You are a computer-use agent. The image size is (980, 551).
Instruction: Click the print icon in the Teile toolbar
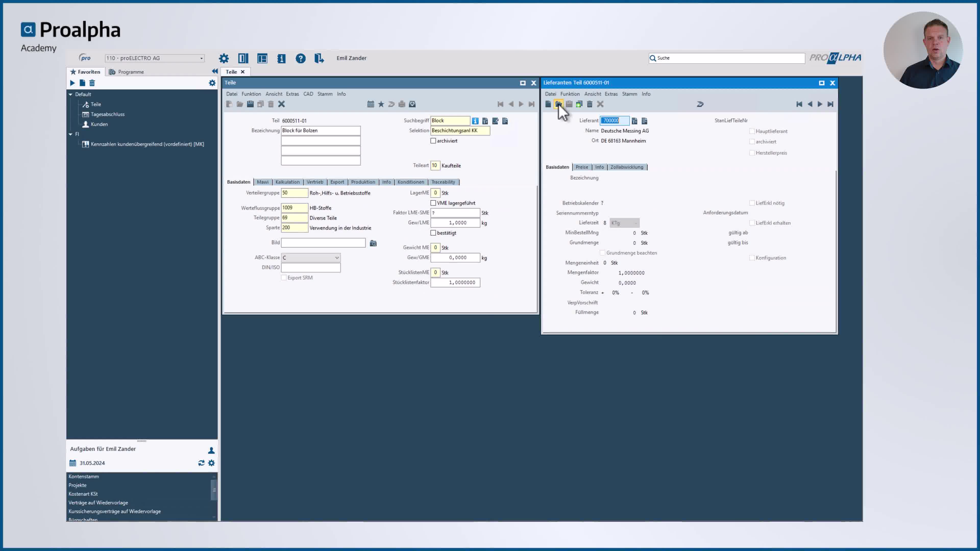pos(402,104)
